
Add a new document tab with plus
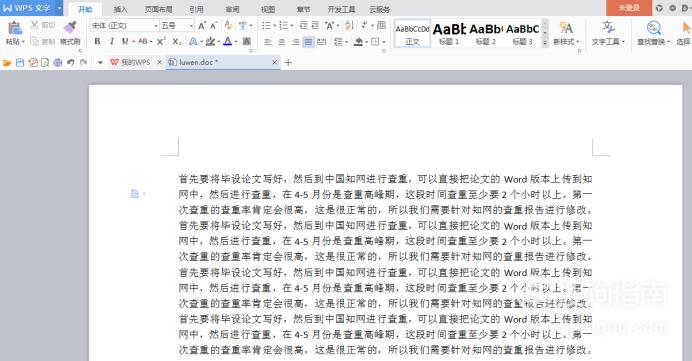(288, 62)
